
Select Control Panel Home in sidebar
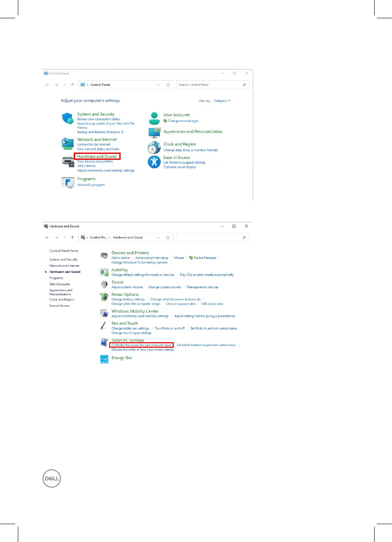64,251
